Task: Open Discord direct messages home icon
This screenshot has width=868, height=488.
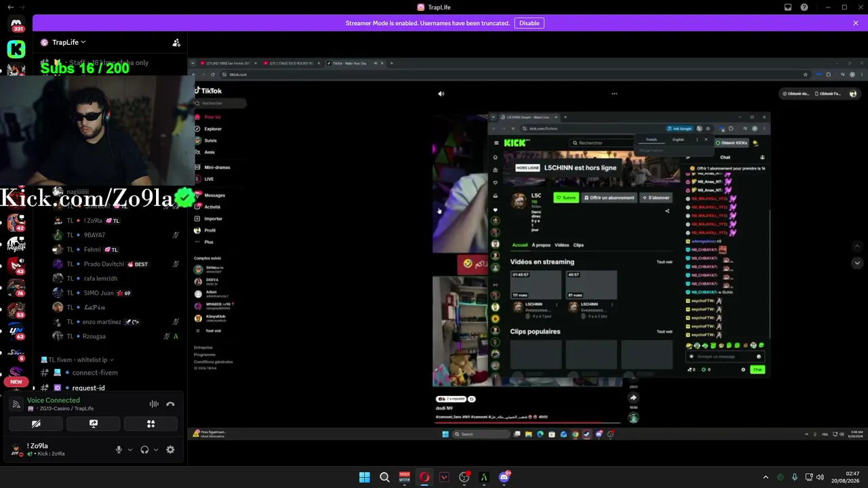Action: 16,24
